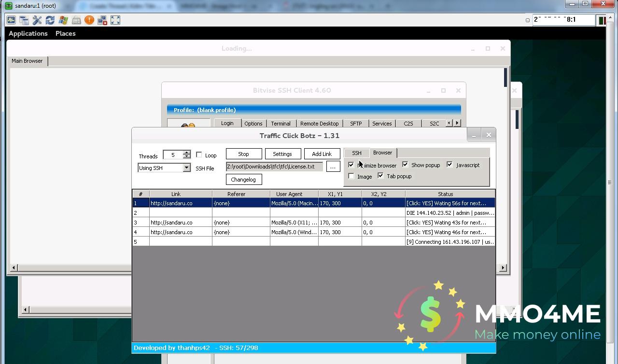
Task: Open Settings in Traffic Click Botz
Action: pyautogui.click(x=282, y=154)
